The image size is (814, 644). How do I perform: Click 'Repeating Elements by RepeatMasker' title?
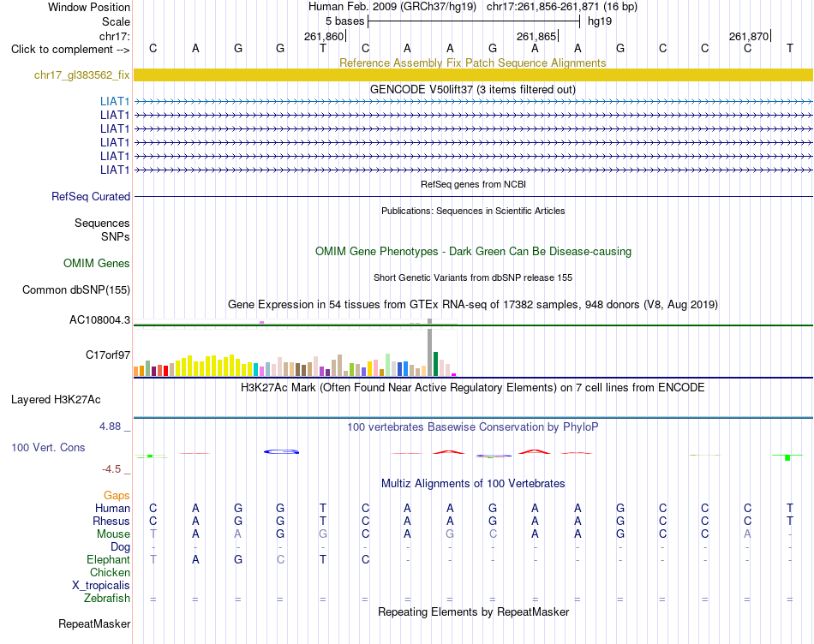473,611
